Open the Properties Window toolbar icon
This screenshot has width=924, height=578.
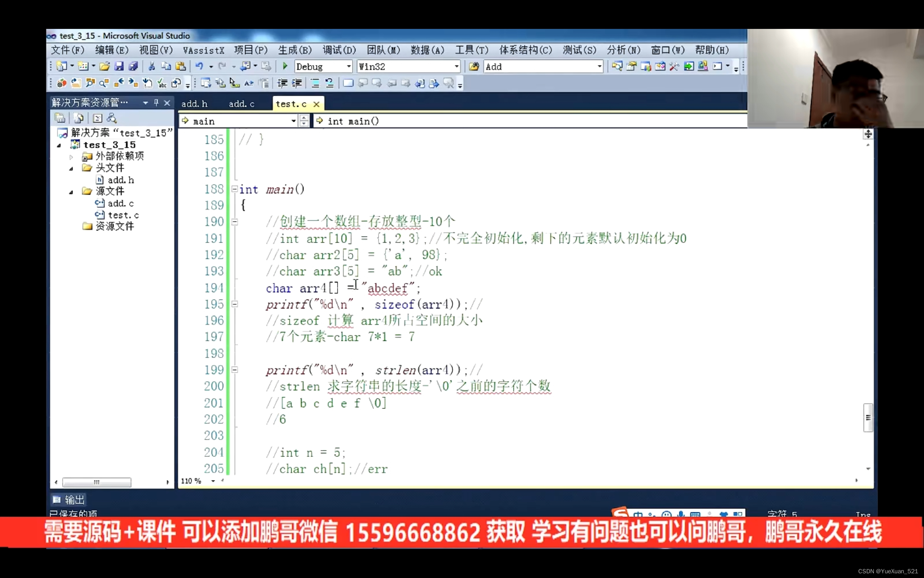632,66
